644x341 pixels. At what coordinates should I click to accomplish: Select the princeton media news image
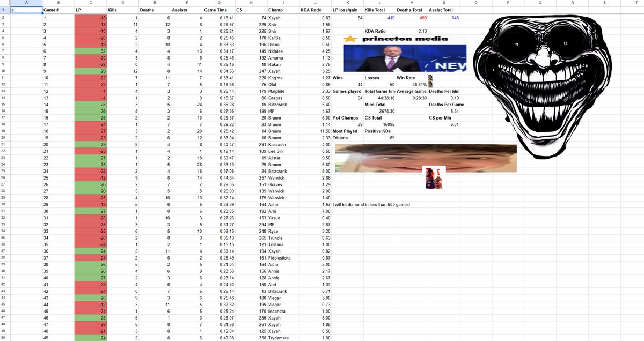pyautogui.click(x=405, y=54)
